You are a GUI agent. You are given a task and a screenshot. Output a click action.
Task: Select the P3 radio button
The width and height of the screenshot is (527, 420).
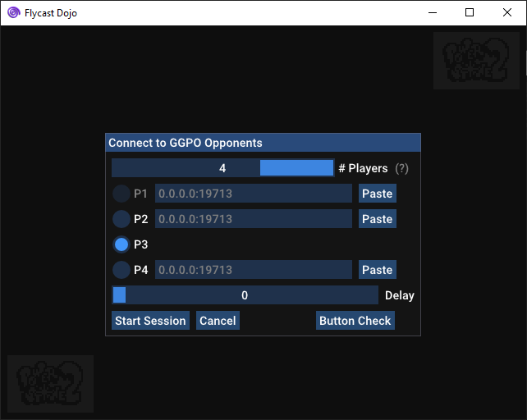[x=121, y=244]
